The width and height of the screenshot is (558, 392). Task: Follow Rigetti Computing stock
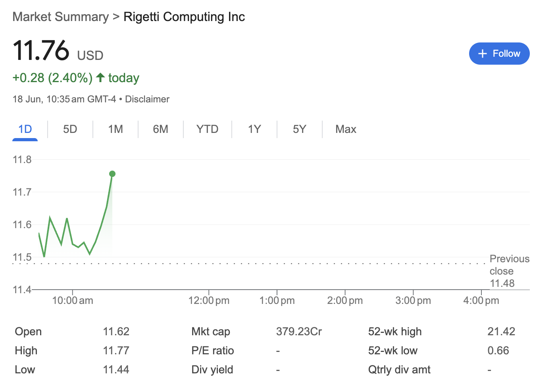(499, 54)
